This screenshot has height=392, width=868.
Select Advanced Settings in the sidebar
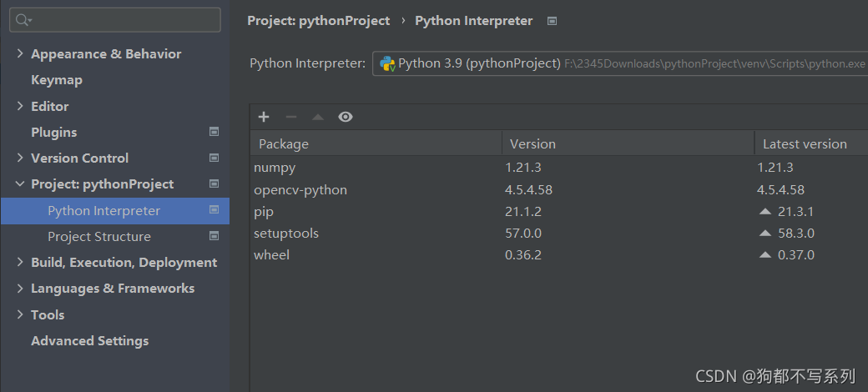(x=89, y=341)
